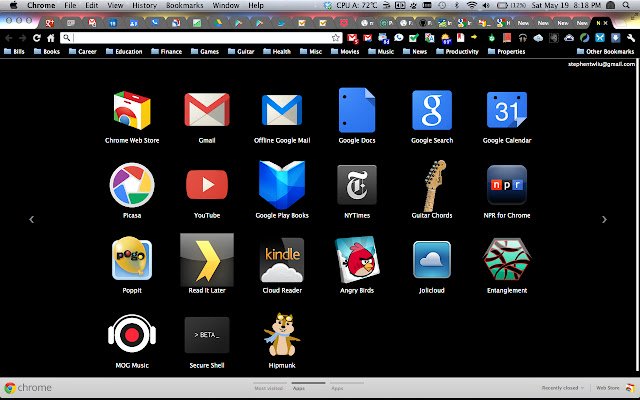Image resolution: width=640 pixels, height=400 pixels.
Task: Click the stephentwita@gmail.com account link
Action: pyautogui.click(x=602, y=64)
